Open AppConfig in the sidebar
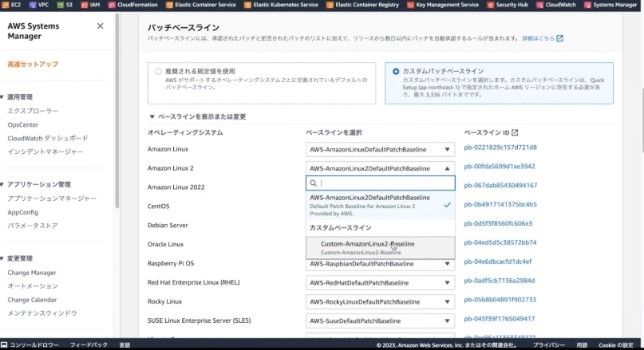Screen dimensions: 644x350 coord(22,212)
